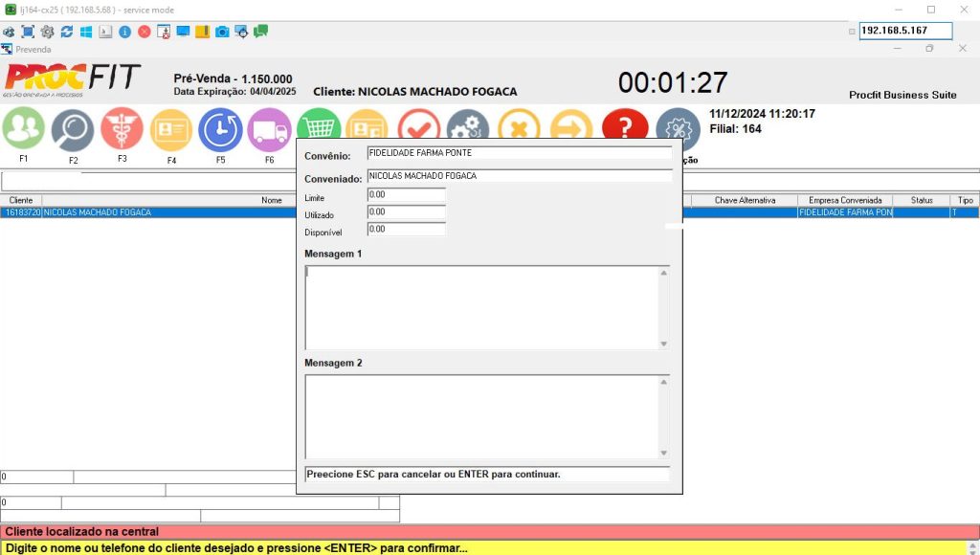The width and height of the screenshot is (980, 555).
Task: Click the blue info icon
Action: pyautogui.click(x=125, y=32)
